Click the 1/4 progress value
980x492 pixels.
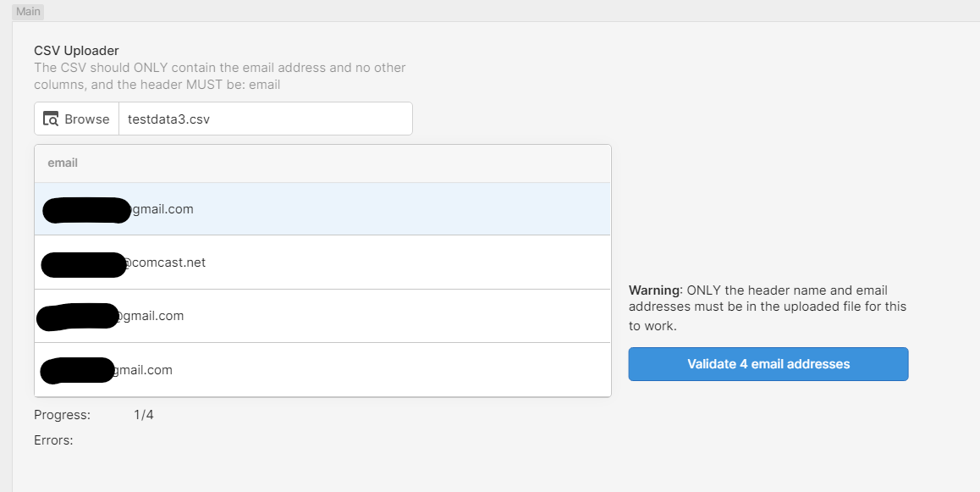[144, 415]
